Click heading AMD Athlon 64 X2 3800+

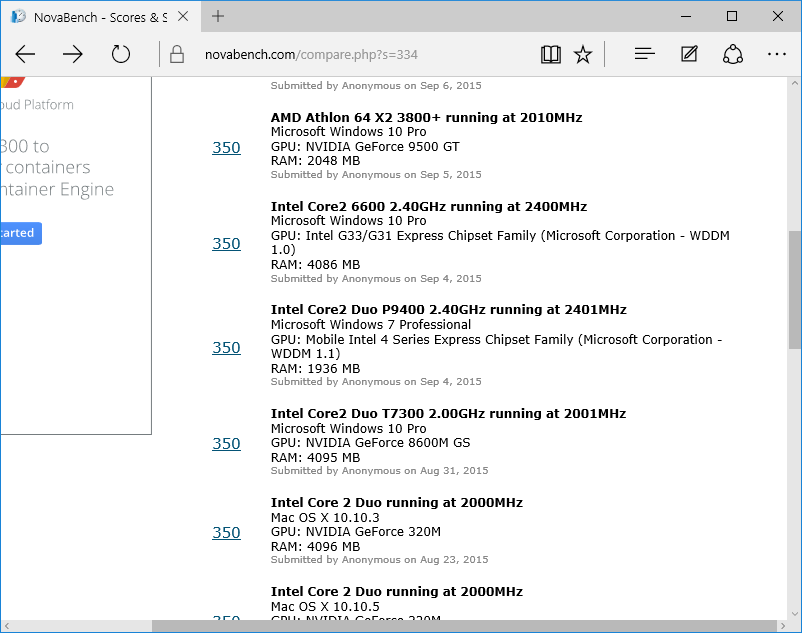coord(426,118)
